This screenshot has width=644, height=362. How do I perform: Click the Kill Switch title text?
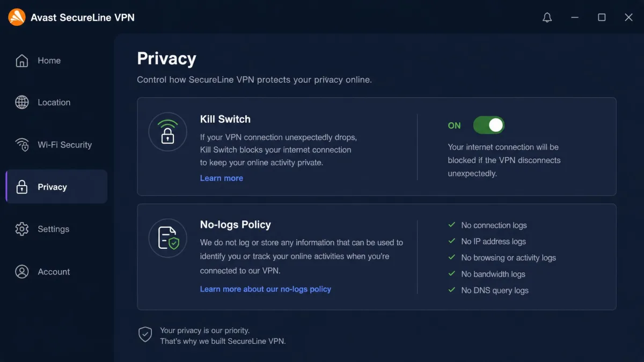[x=225, y=119]
